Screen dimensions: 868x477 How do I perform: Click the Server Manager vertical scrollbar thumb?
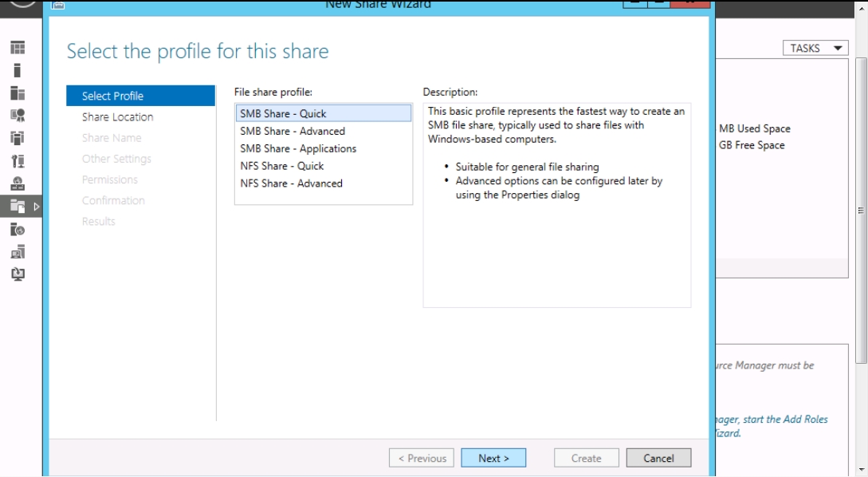pos(861,211)
